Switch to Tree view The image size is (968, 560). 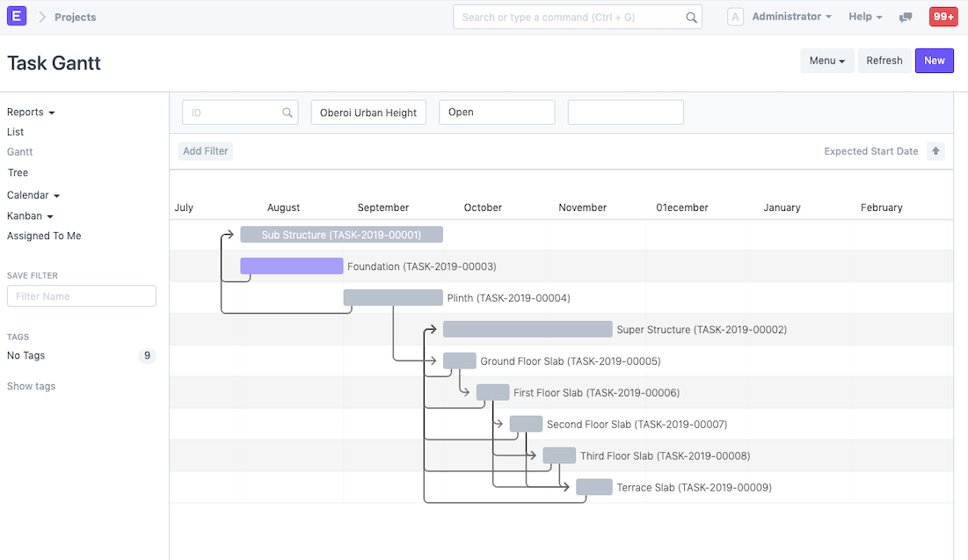pos(18,173)
